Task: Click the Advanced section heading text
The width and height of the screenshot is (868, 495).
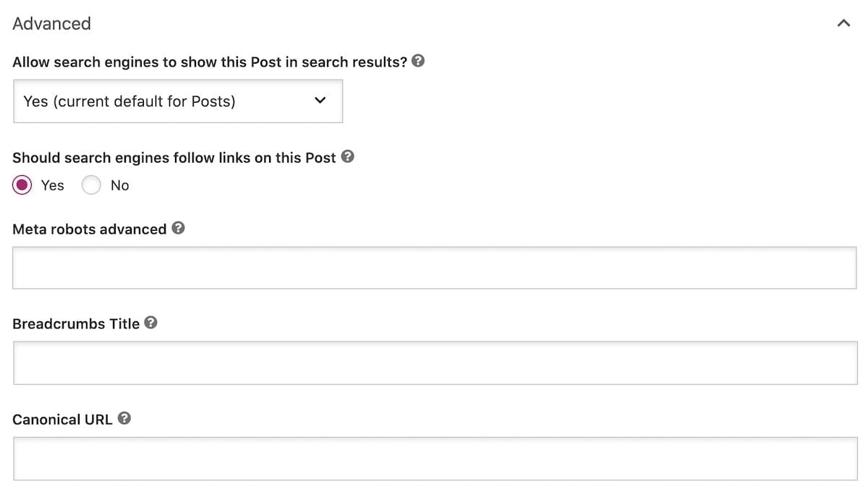Action: [x=52, y=23]
